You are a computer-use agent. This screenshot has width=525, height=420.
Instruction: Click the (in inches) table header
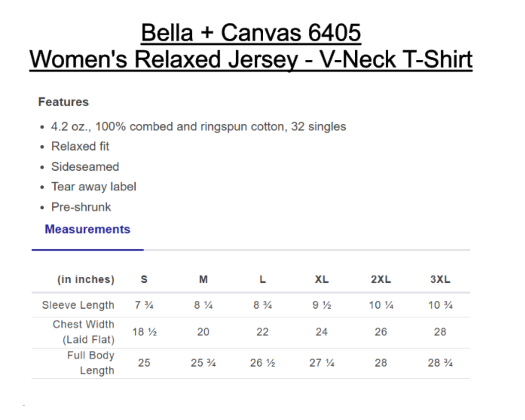click(x=85, y=280)
